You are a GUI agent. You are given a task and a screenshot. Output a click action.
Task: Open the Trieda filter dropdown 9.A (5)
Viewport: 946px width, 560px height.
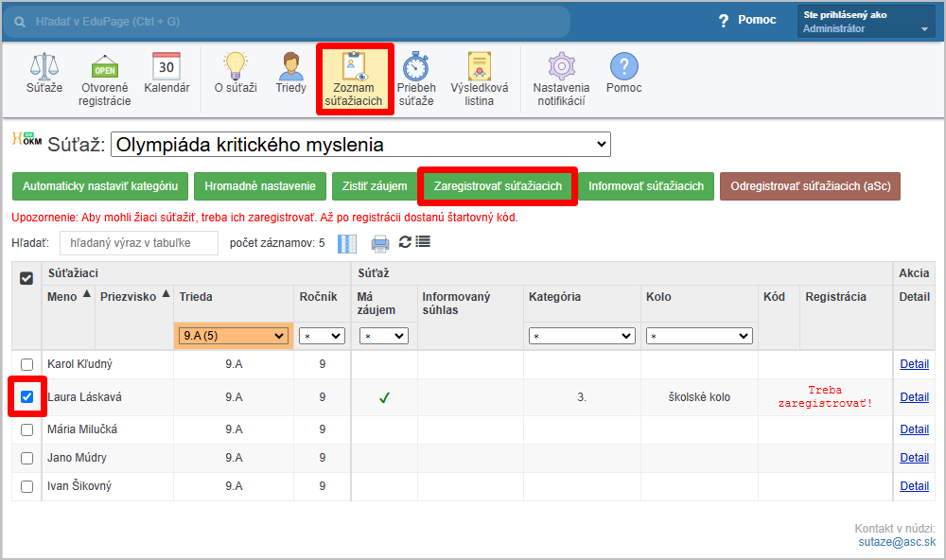click(234, 336)
